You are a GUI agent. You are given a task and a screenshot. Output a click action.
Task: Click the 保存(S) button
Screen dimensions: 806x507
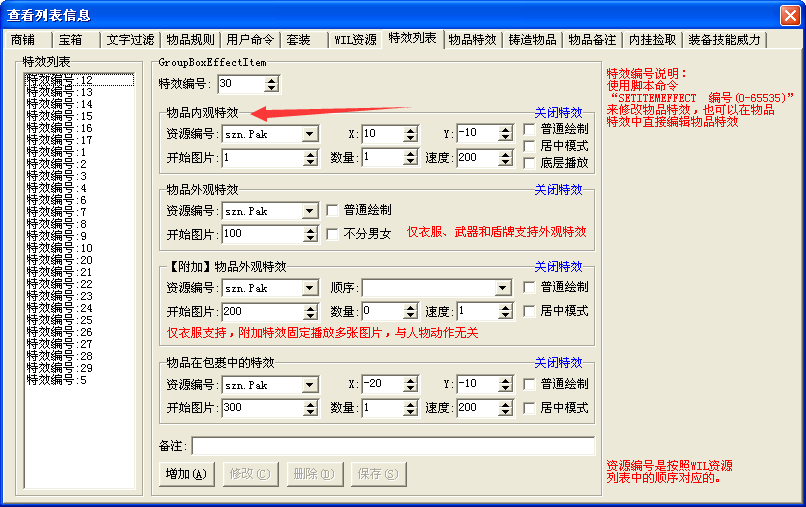378,474
